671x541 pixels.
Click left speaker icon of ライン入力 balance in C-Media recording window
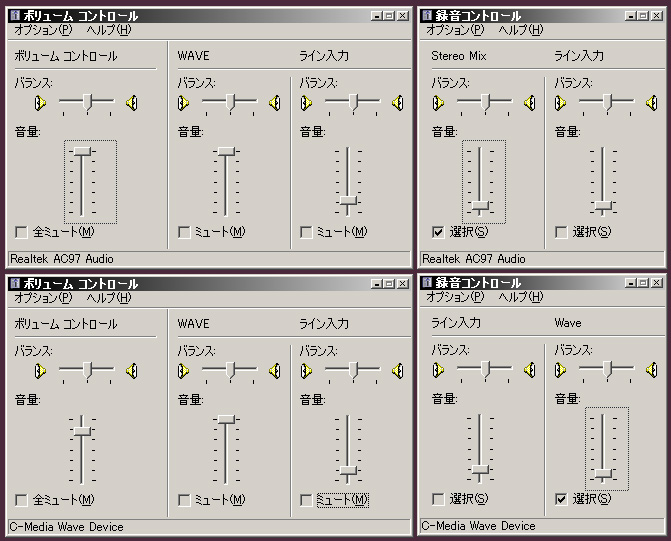point(436,369)
